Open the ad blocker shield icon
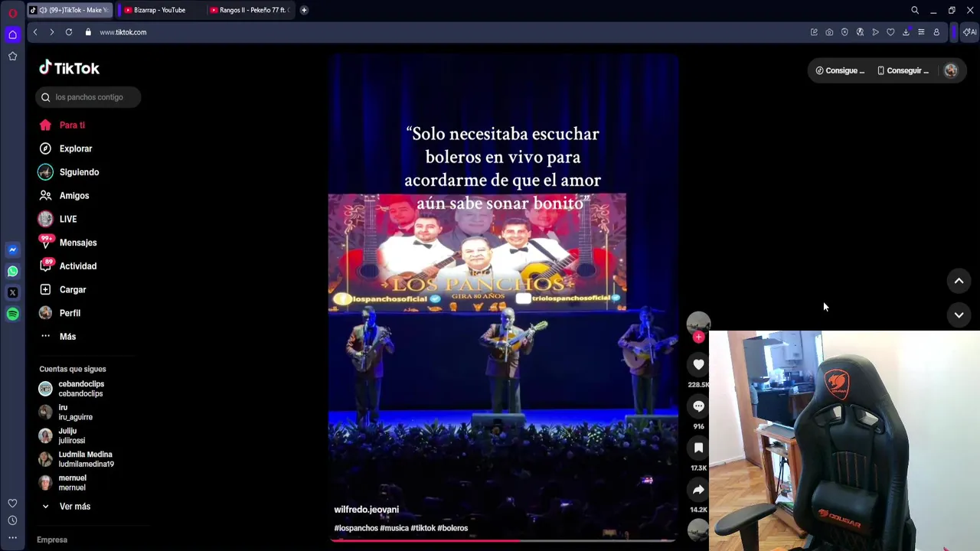980x551 pixels. (844, 32)
